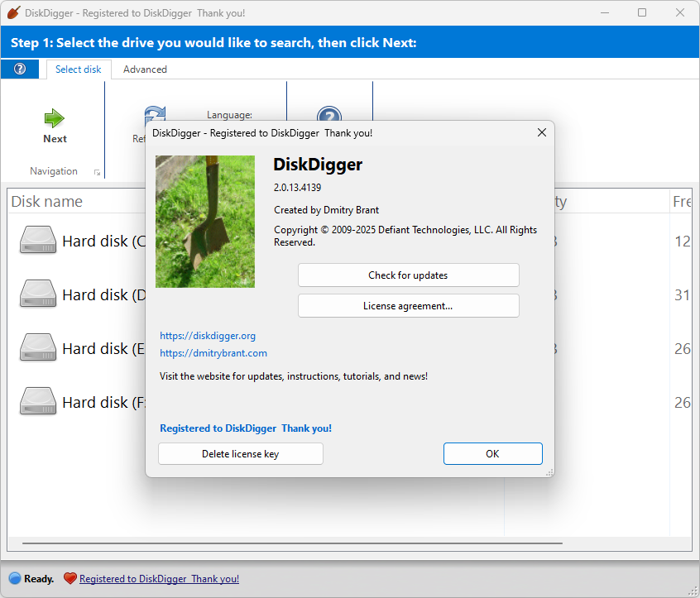
Task: Maximize the DiskDigger main window
Action: pyautogui.click(x=642, y=12)
